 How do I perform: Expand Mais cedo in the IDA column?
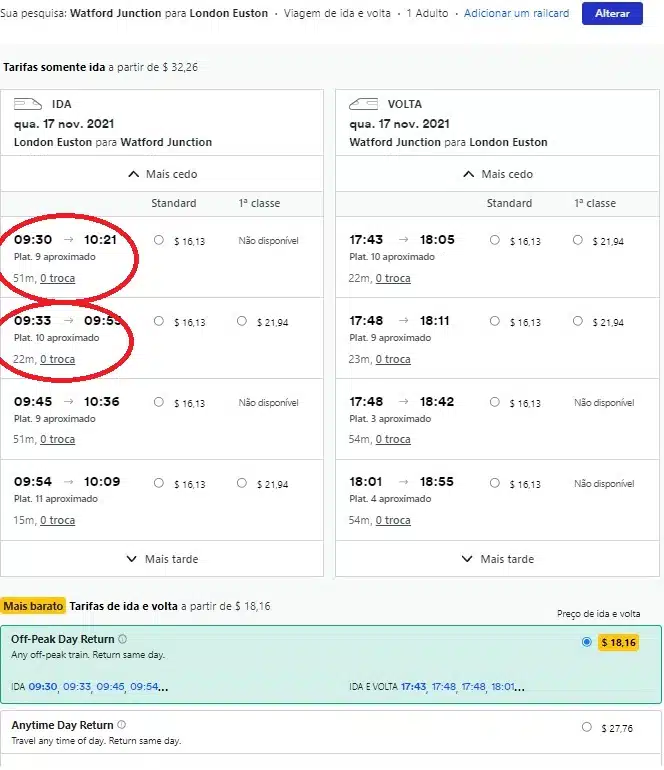[162, 174]
